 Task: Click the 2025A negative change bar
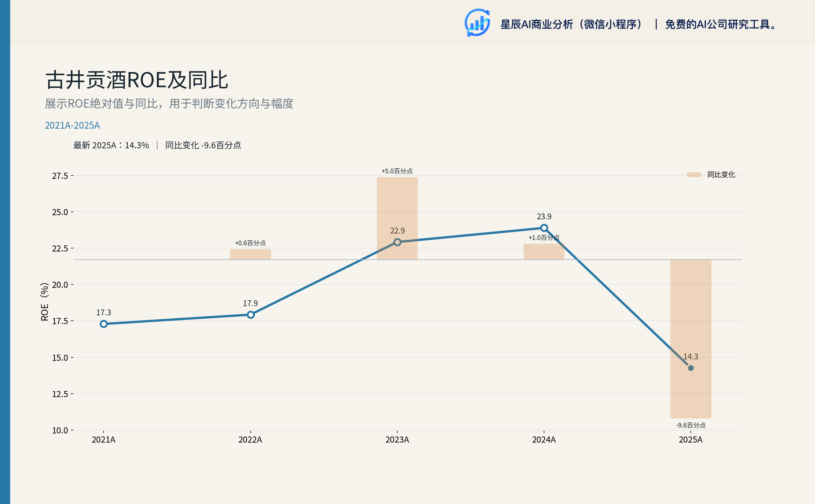click(x=691, y=339)
